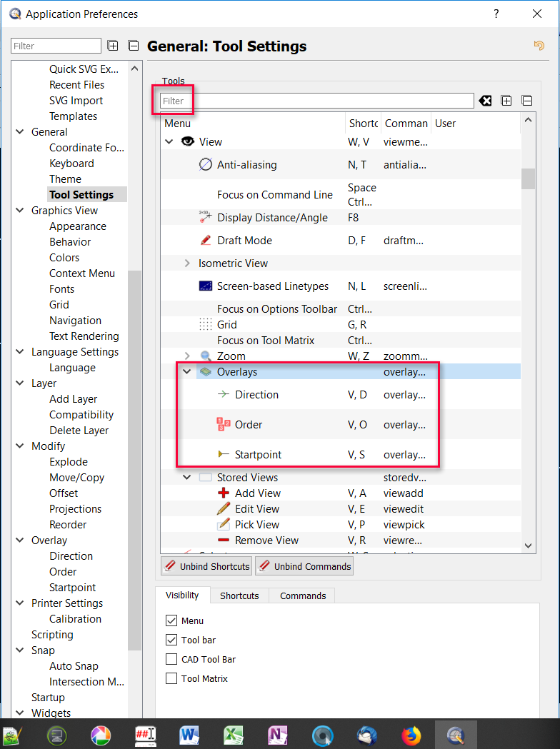Open Firefox from the taskbar
The width and height of the screenshot is (560, 749).
point(411,735)
